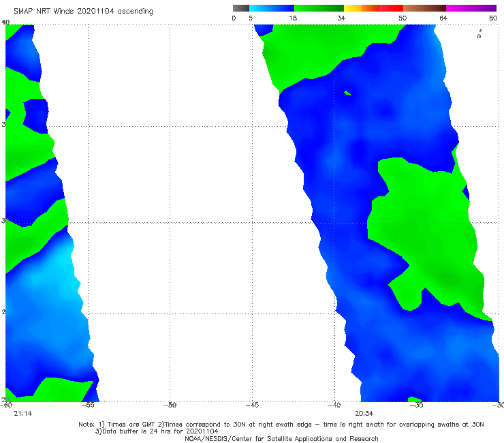Click color bar label '5'
This screenshot has width=504, height=443.
251,18
